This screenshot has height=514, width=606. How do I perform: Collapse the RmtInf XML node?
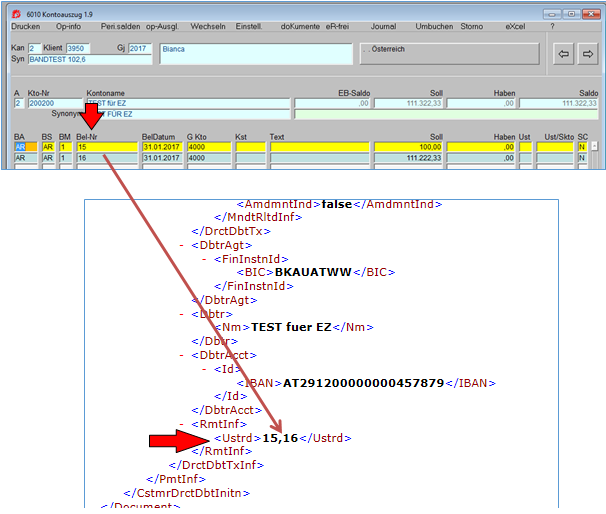coord(181,424)
